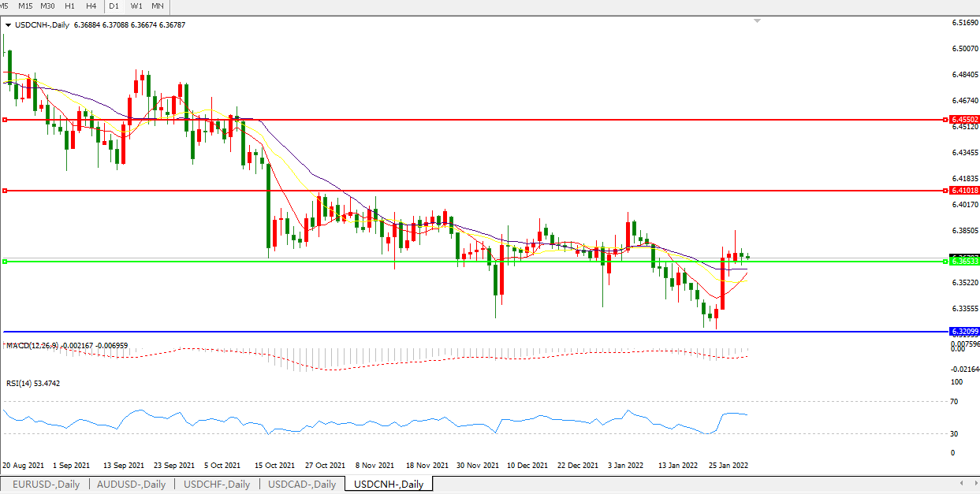The height and width of the screenshot is (494, 980).
Task: Open the EURUSD-,Daily chart tab
Action: [46, 485]
